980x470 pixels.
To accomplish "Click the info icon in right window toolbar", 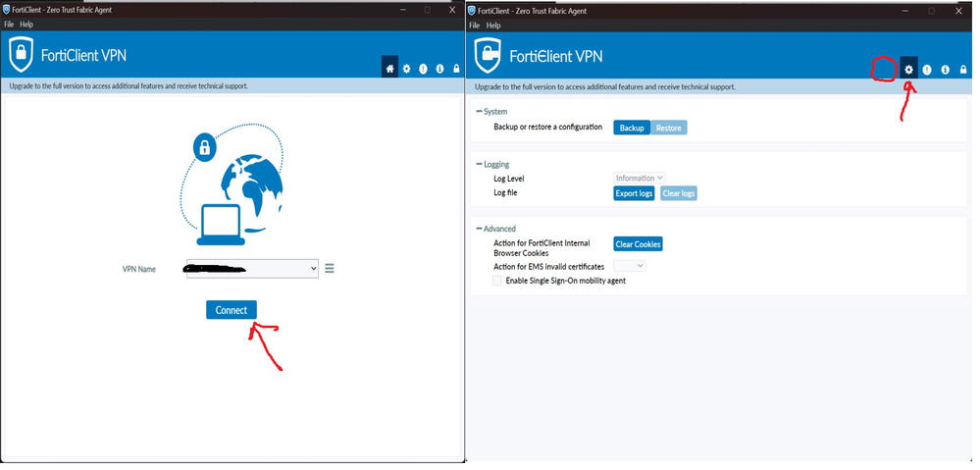I will point(945,70).
